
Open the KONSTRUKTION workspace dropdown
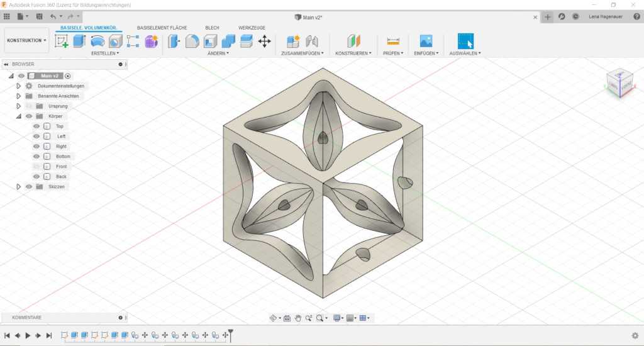26,40
